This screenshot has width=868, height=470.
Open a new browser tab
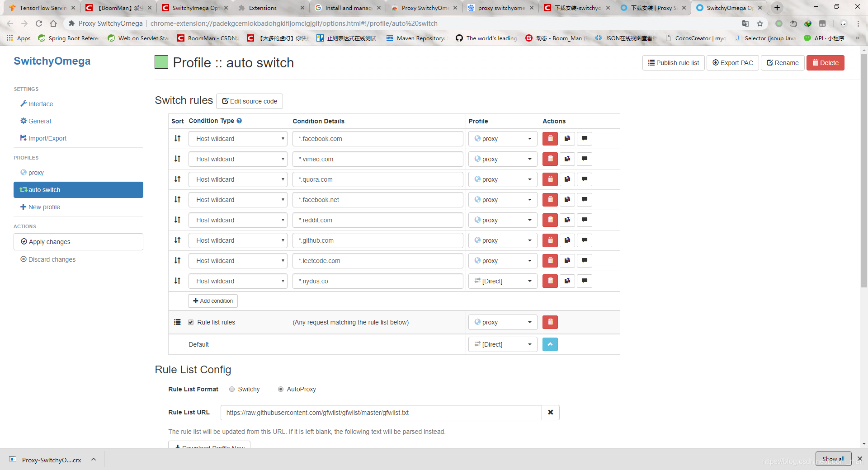tap(777, 8)
